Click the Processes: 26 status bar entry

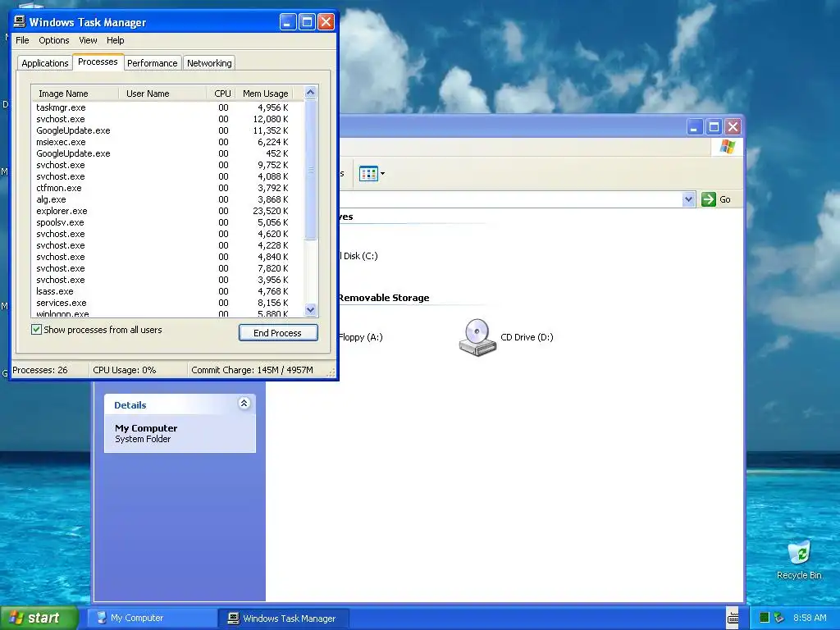coord(40,370)
